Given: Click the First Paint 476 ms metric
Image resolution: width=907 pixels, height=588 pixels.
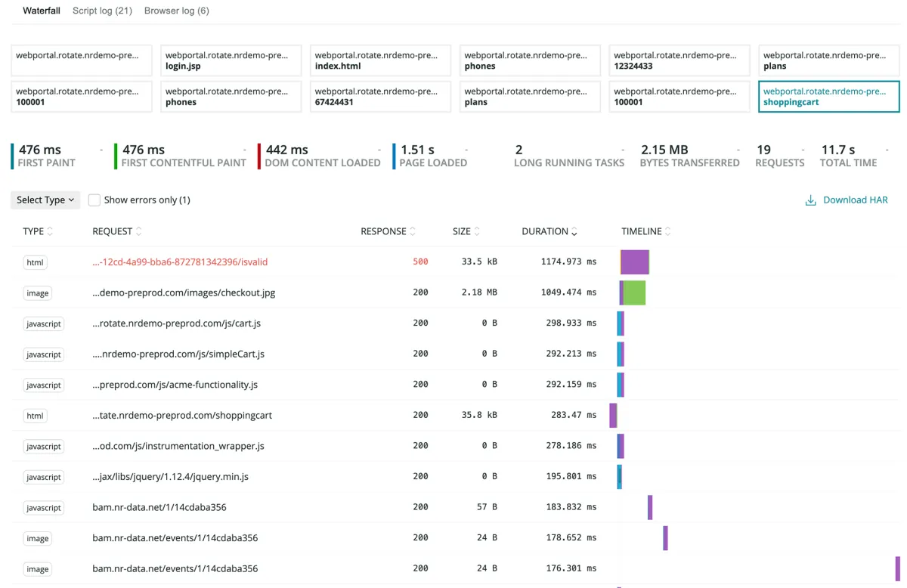Looking at the screenshot, I should pyautogui.click(x=45, y=156).
